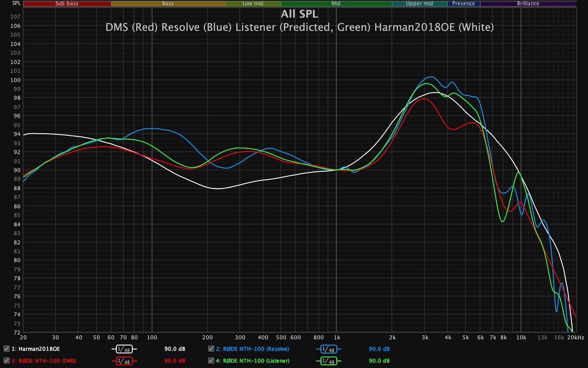
Task: Click the Low mid frequency band label
Action: pos(253,4)
